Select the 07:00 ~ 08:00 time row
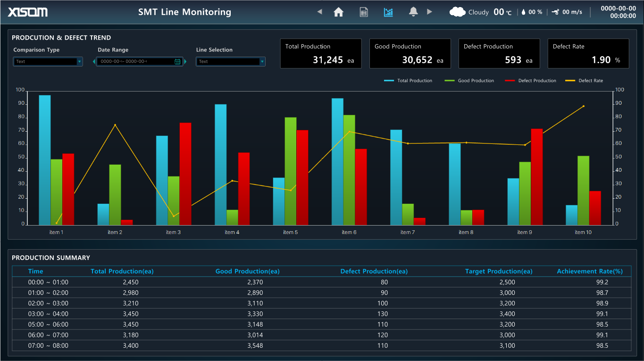Image resolution: width=644 pixels, height=361 pixels. click(321, 345)
